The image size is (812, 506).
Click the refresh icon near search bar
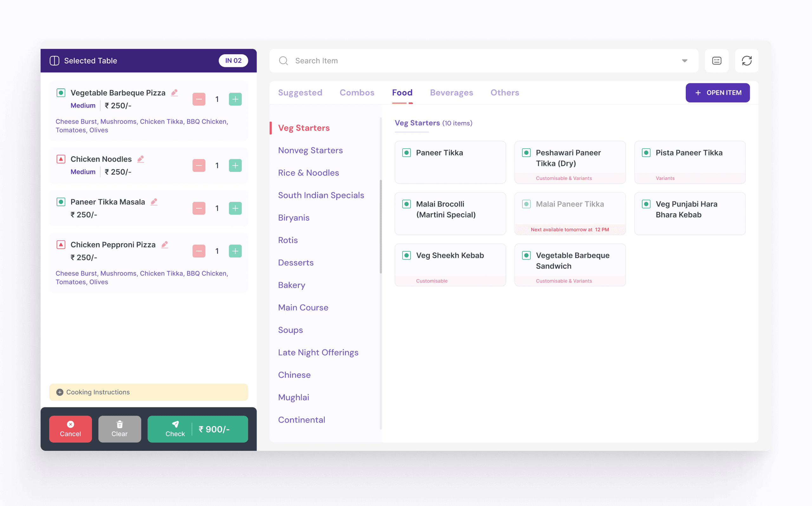[x=746, y=61]
